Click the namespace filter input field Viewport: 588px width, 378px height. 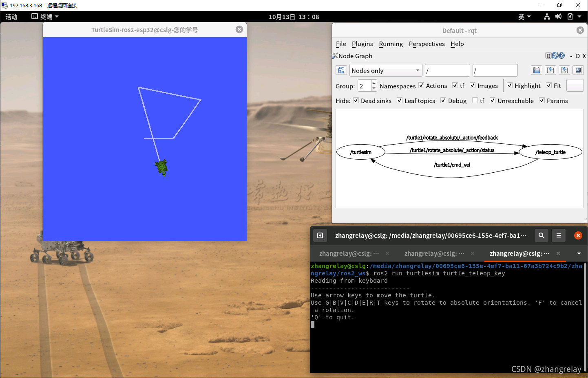point(447,70)
